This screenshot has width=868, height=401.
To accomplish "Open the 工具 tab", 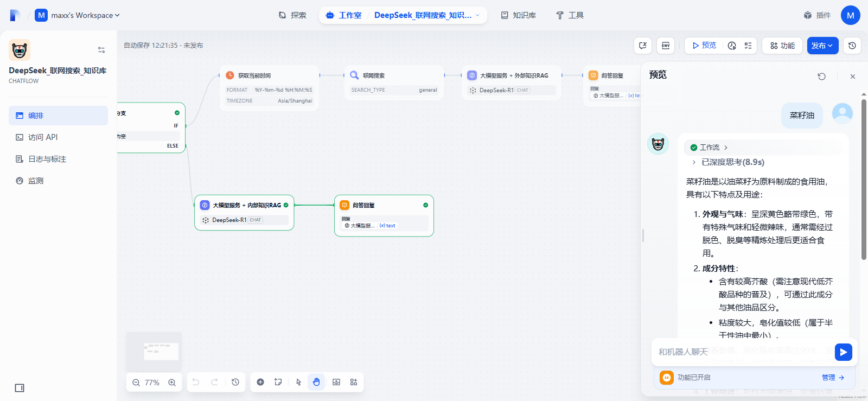I will click(x=570, y=15).
